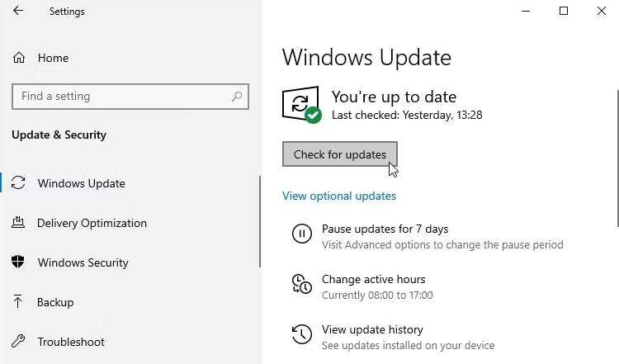Select the Windows Update sync icon

coord(18,182)
